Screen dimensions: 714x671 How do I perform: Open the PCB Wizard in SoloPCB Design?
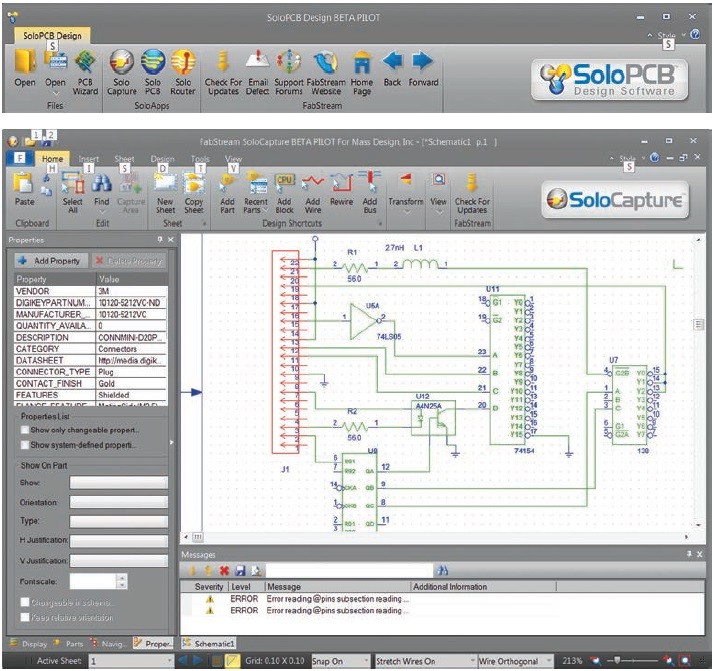pos(85,73)
